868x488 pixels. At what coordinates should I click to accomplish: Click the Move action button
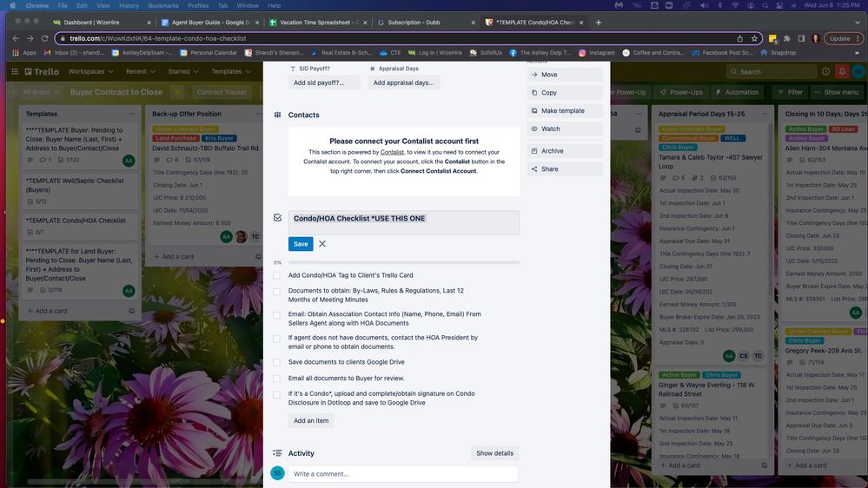pos(565,74)
